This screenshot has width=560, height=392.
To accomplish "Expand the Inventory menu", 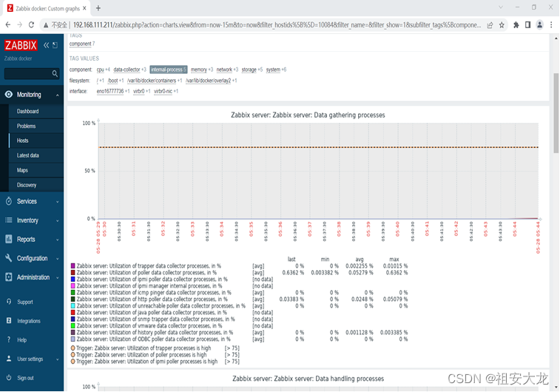I will pyautogui.click(x=57, y=220).
